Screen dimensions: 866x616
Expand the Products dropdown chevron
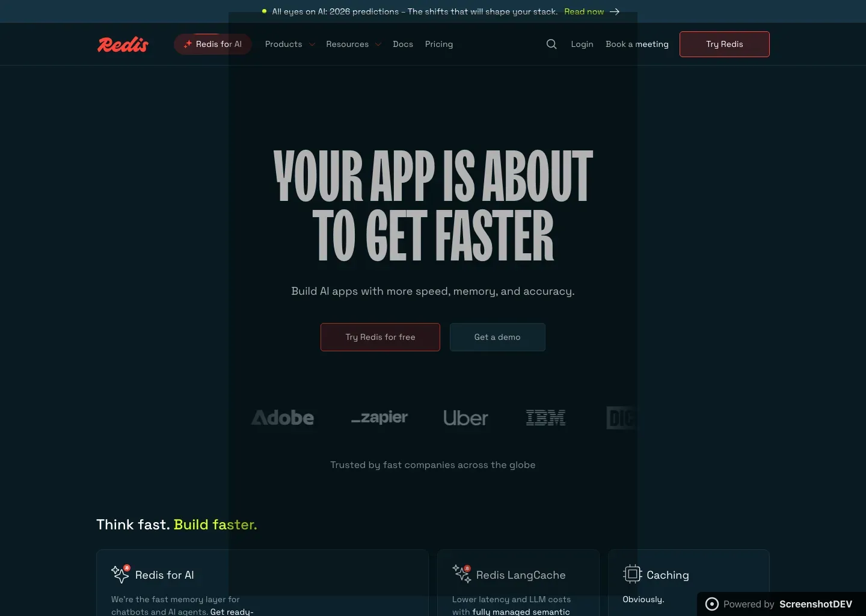coord(312,45)
